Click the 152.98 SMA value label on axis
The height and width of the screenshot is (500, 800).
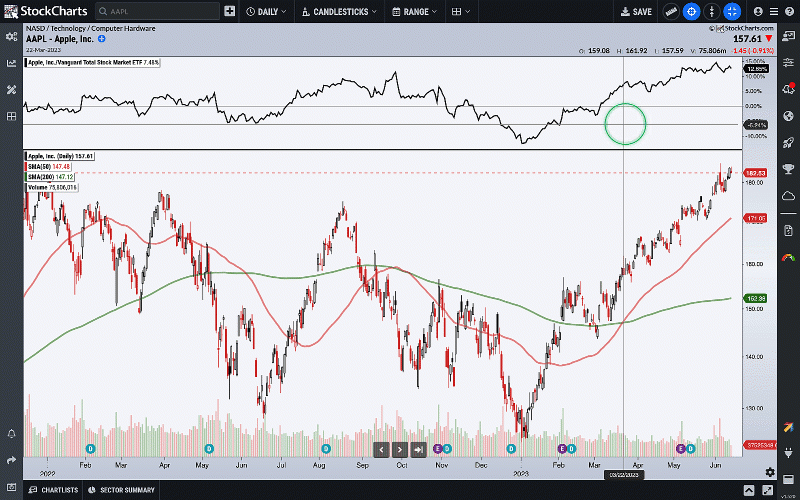pyautogui.click(x=756, y=298)
